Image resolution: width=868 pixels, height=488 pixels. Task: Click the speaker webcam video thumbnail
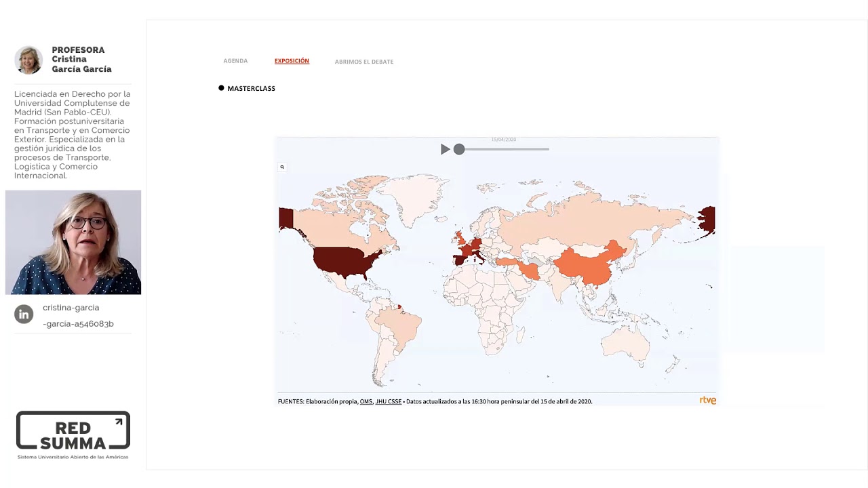coord(73,243)
